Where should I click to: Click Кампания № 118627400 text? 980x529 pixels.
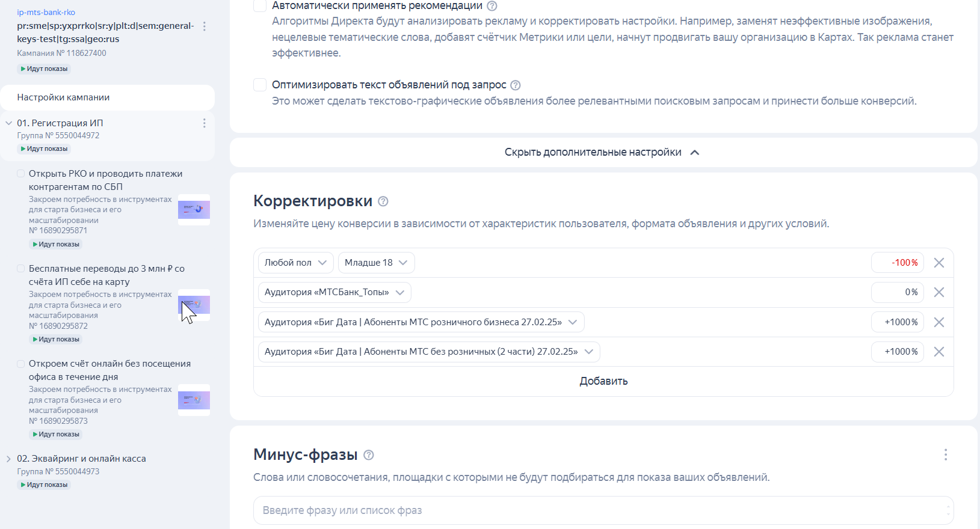pos(61,53)
